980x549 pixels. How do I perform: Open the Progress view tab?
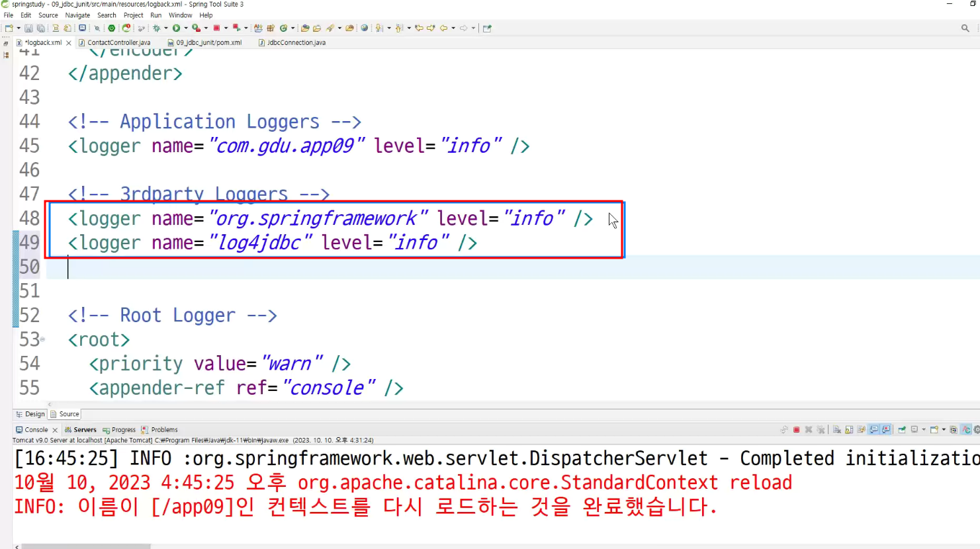pos(119,429)
